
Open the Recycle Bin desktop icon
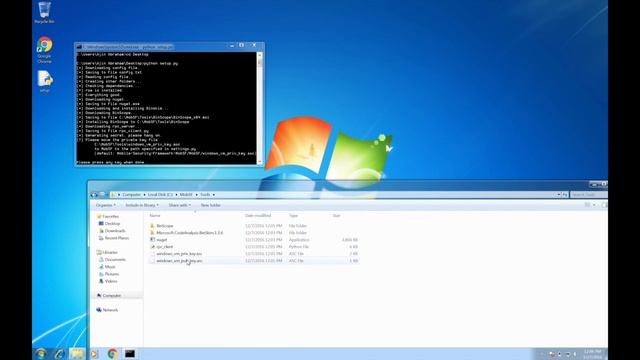(x=44, y=12)
